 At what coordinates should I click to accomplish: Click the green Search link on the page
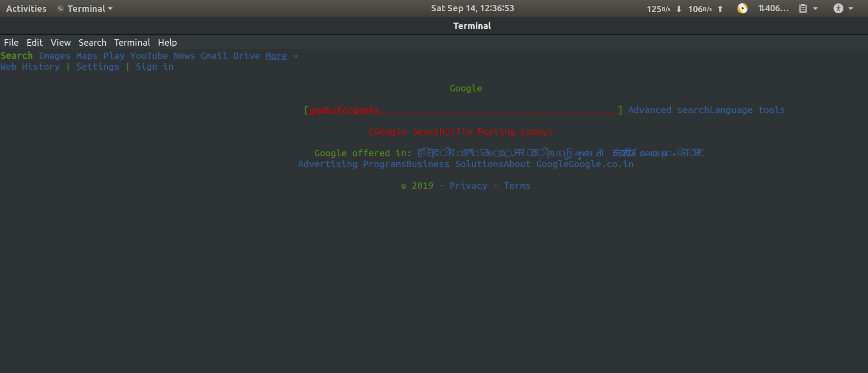click(17, 56)
